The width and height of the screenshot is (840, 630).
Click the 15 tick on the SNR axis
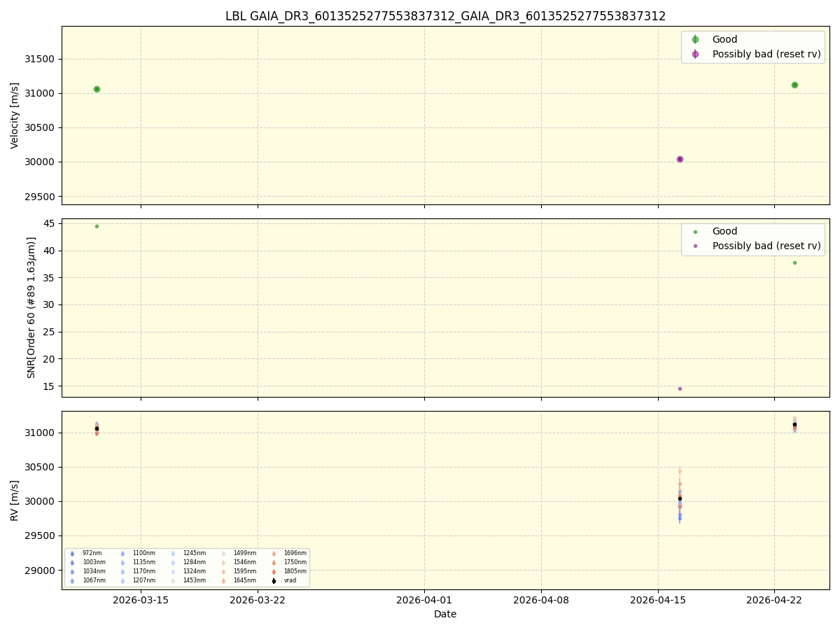(50, 386)
